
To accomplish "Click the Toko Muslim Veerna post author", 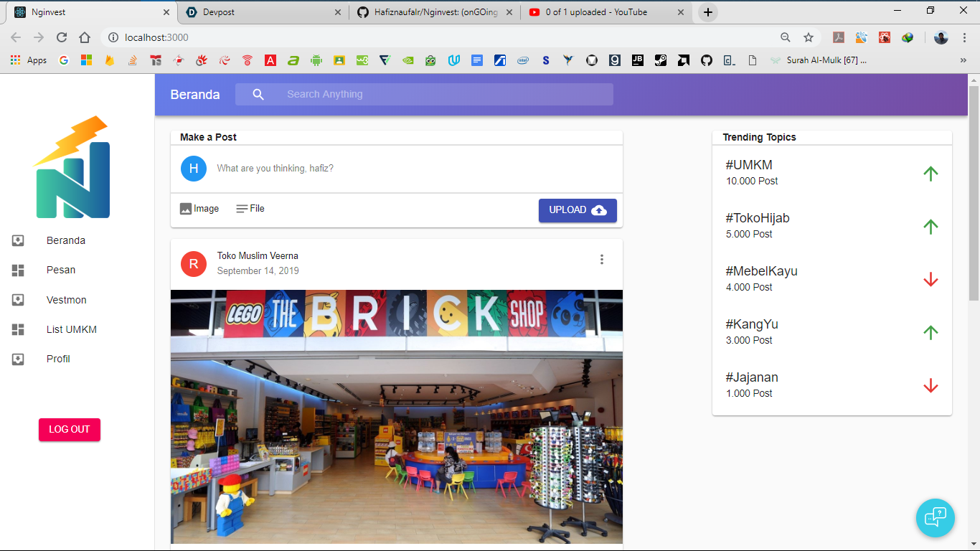I will pyautogui.click(x=258, y=255).
